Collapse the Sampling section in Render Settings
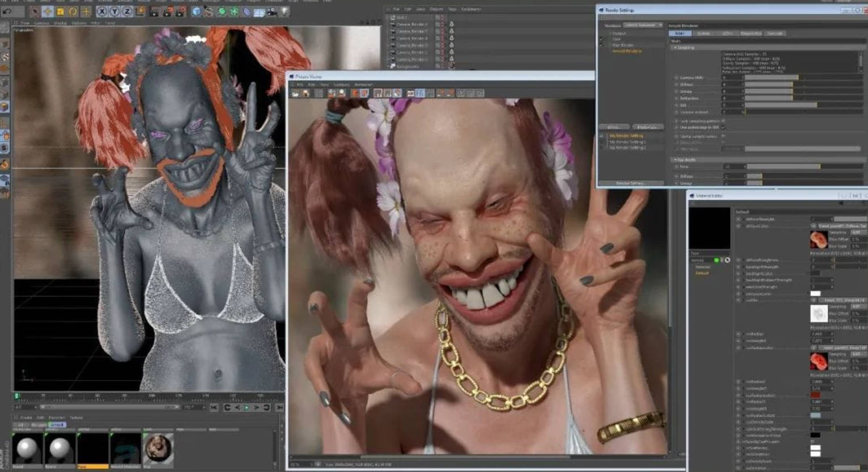This screenshot has height=472, width=868. coord(676,48)
